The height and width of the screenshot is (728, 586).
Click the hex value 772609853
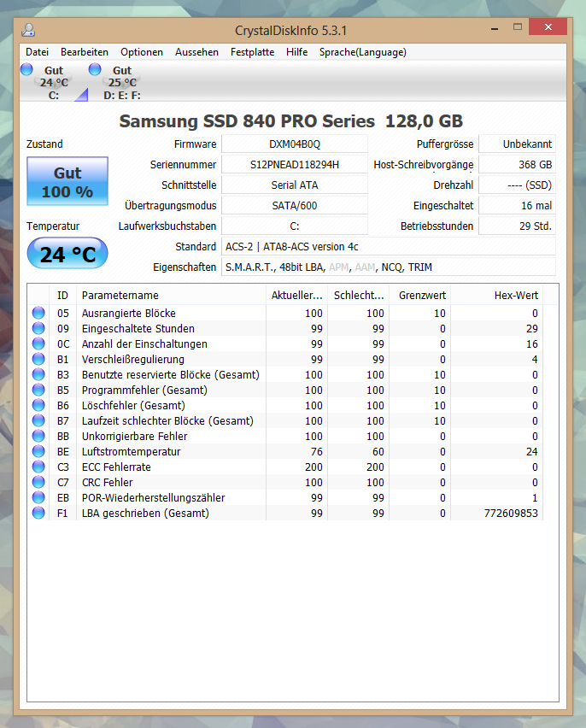tap(511, 513)
